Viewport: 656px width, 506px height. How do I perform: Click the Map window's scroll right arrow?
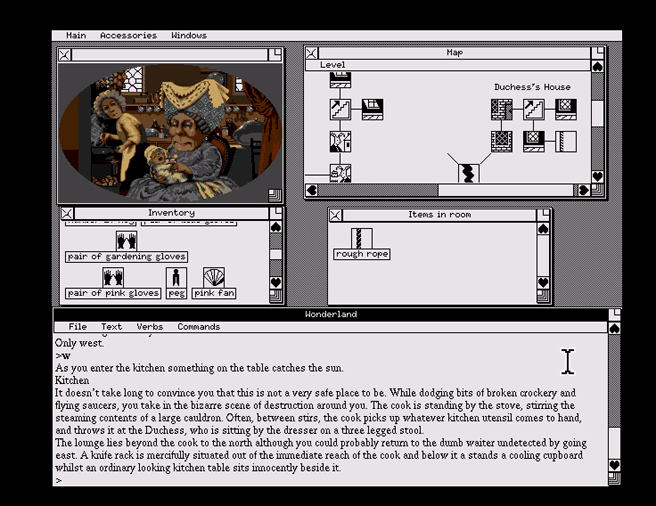(x=581, y=190)
